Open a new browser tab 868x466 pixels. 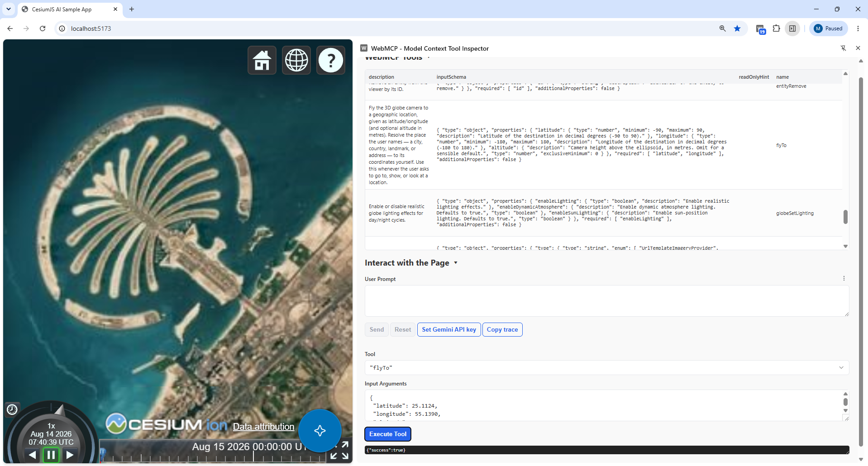click(132, 9)
